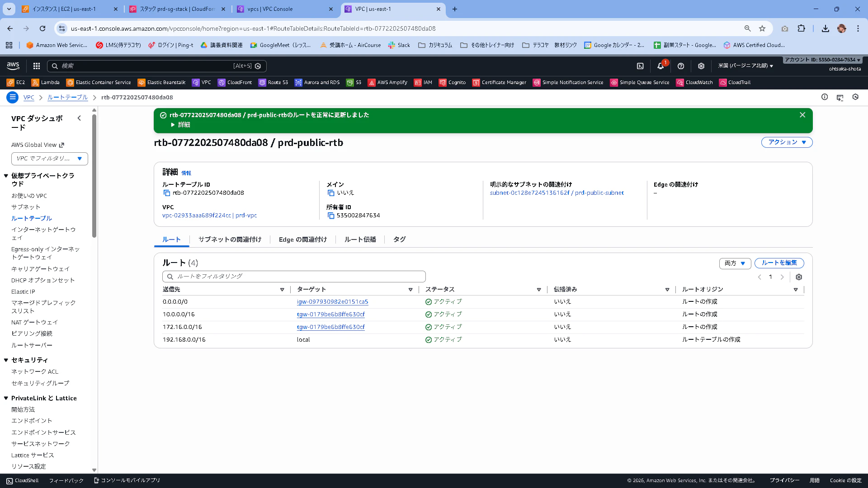Open the notifications bell icon

[x=660, y=66]
